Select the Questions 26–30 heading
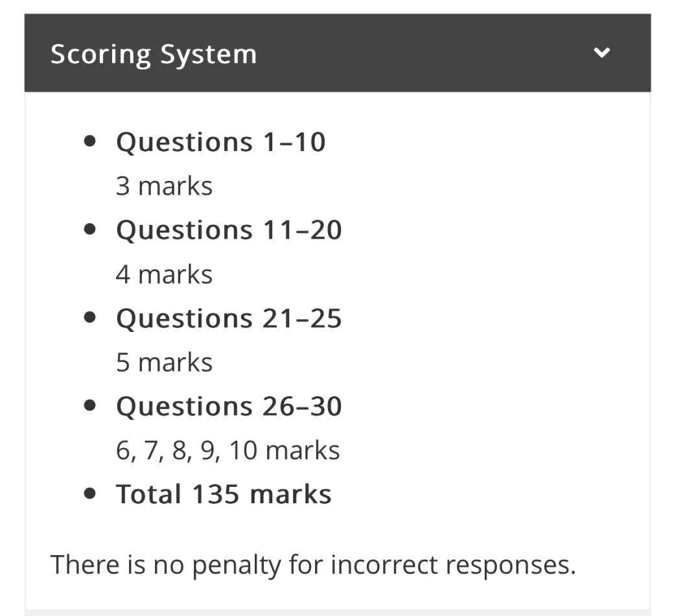The image size is (700, 616). tap(229, 407)
